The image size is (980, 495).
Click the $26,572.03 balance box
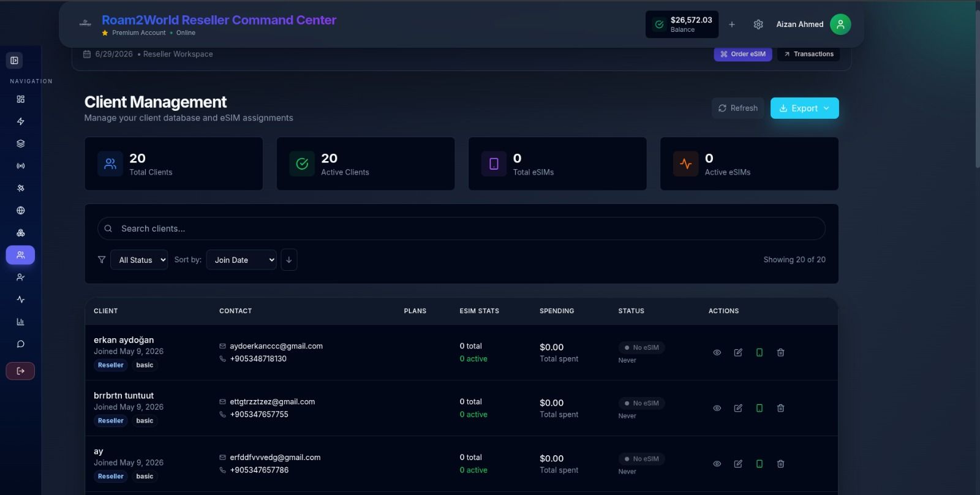pos(682,25)
